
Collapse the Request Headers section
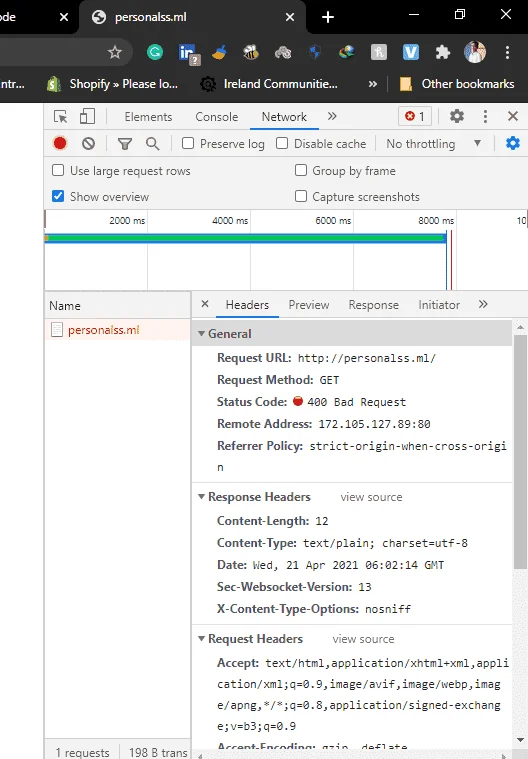201,638
